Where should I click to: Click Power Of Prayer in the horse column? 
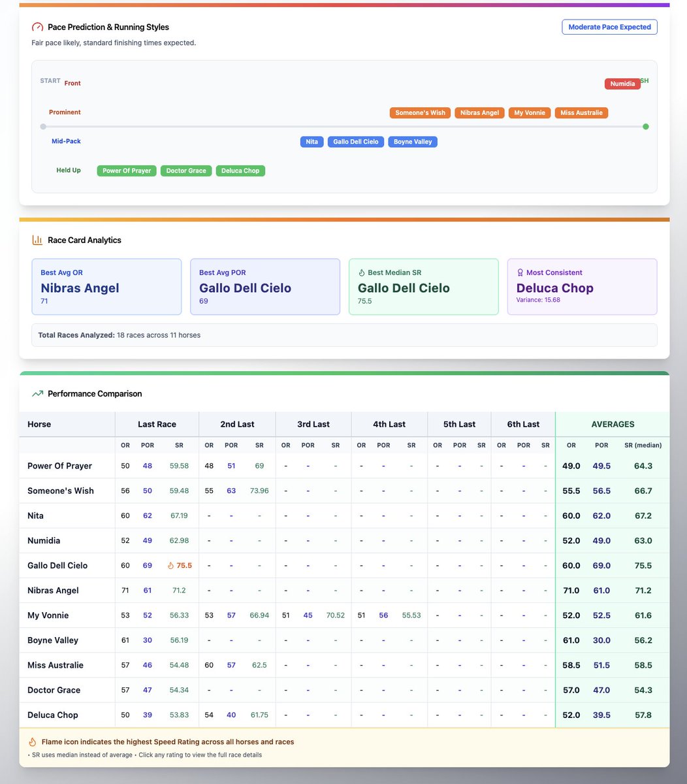click(59, 466)
